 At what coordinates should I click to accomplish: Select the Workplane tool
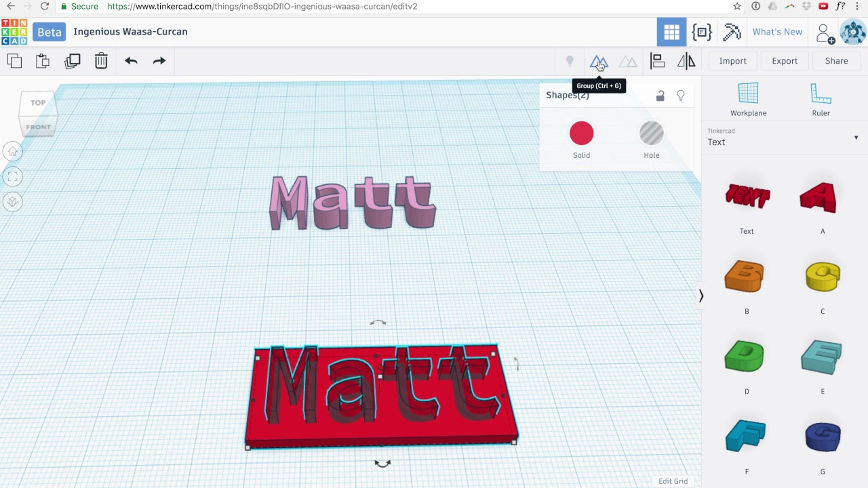coord(748,100)
